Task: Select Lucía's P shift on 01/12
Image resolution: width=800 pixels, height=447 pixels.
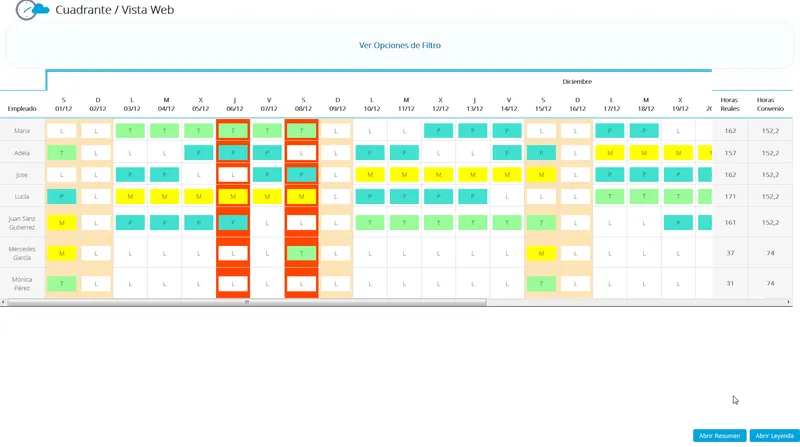Action: [x=62, y=196]
